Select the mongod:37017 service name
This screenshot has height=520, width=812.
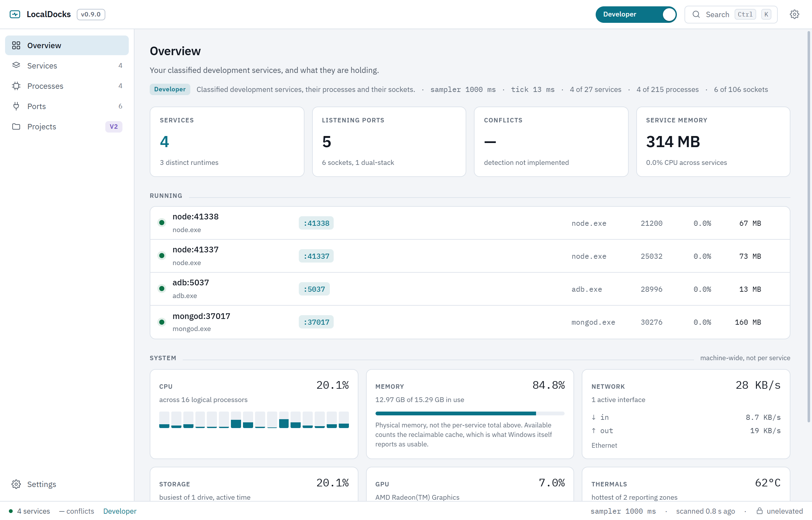pos(201,316)
